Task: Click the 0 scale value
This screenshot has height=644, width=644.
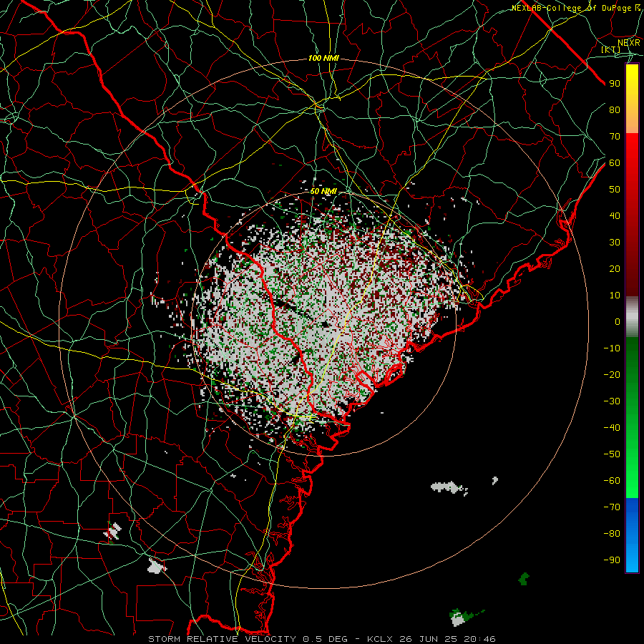Action: (618, 321)
